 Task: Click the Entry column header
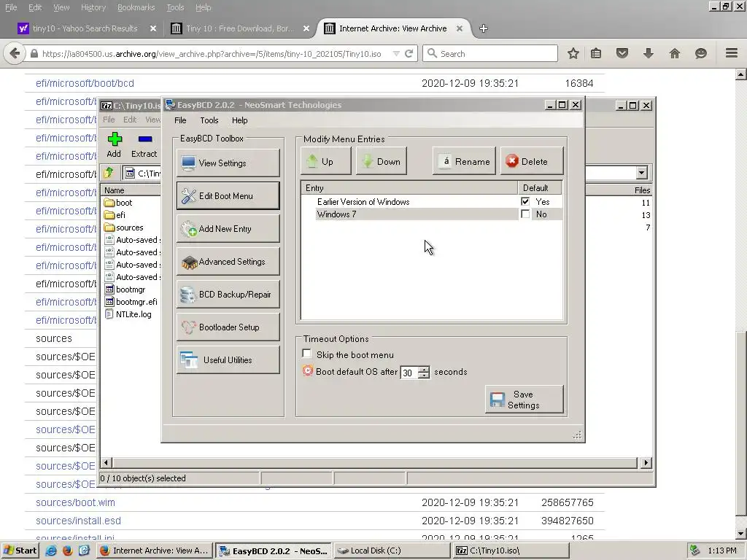click(x=410, y=188)
